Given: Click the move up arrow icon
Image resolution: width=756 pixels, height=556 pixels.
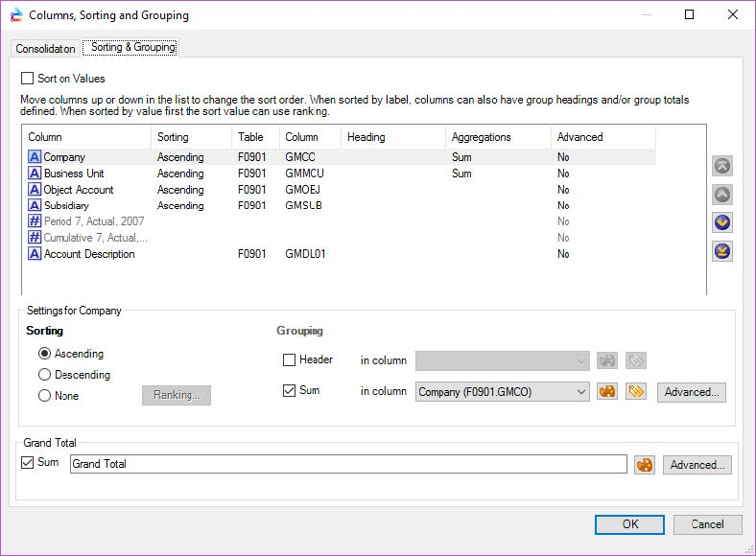Looking at the screenshot, I should coord(722,195).
